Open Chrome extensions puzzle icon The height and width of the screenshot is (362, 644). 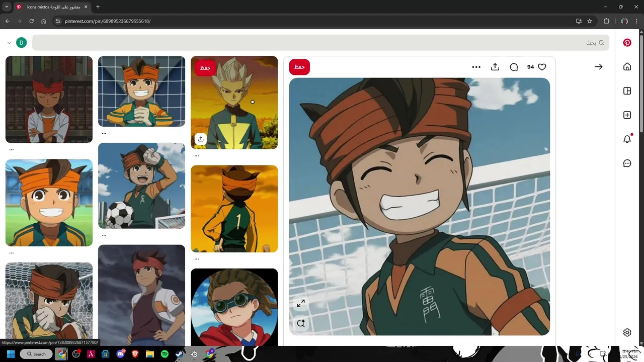coord(606,21)
